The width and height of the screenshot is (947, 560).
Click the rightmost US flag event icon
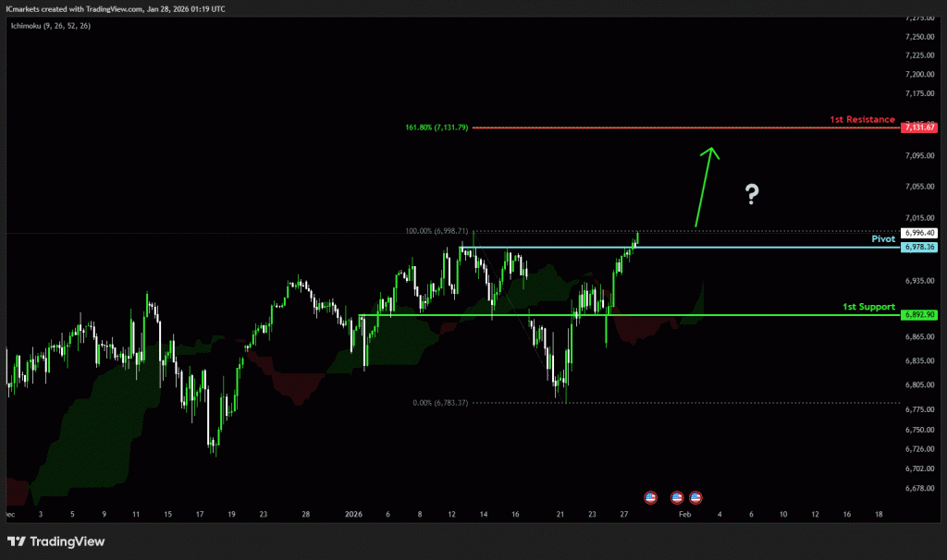click(x=695, y=497)
